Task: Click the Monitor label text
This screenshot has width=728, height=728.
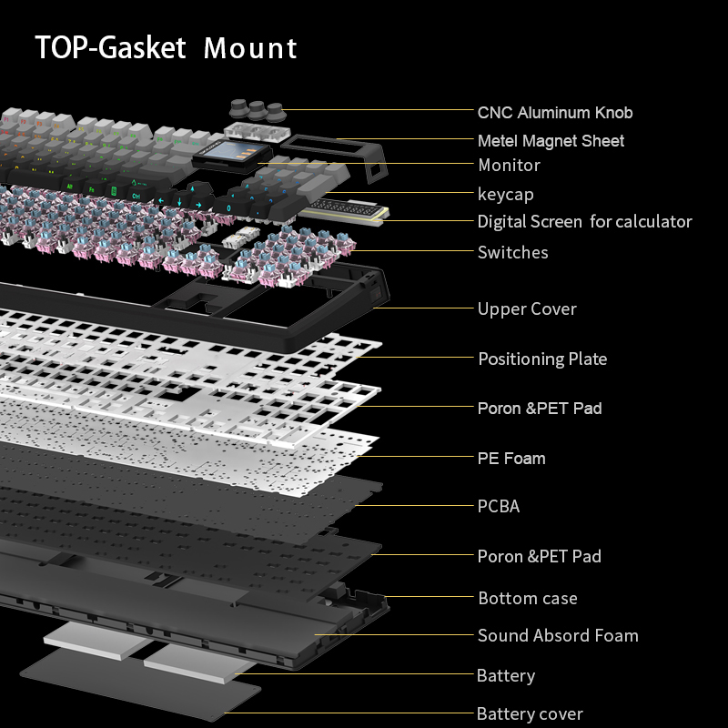Action: point(509,166)
